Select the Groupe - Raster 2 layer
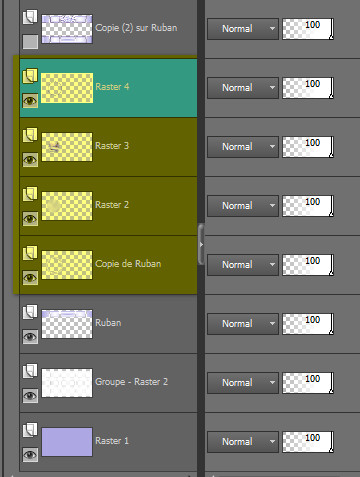 click(x=108, y=383)
